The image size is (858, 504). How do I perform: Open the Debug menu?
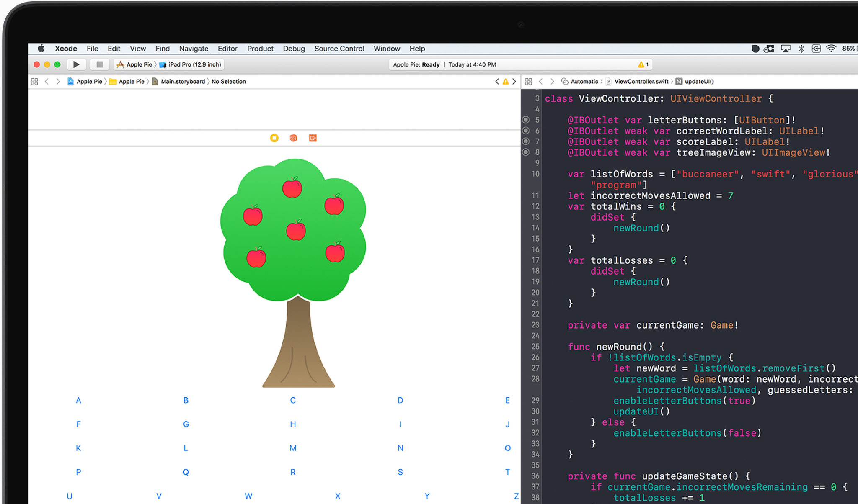294,49
